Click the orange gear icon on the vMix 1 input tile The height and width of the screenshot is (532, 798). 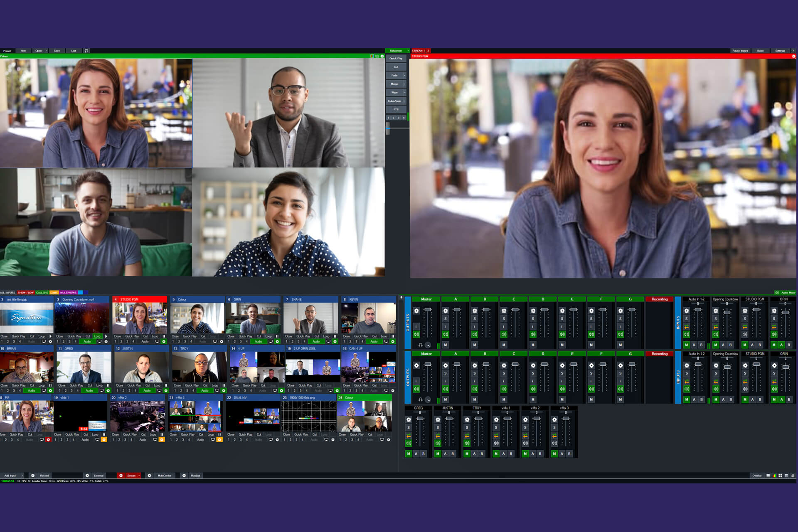click(104, 440)
